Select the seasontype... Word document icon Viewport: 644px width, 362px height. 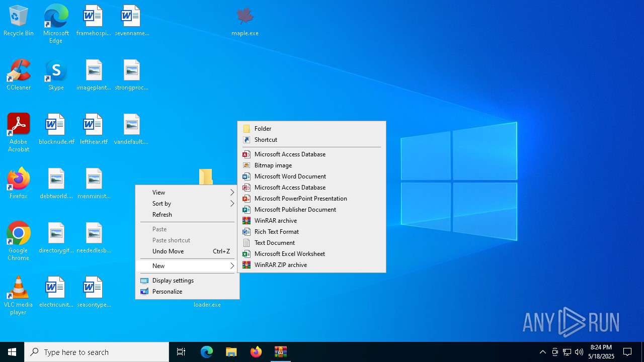point(94,292)
